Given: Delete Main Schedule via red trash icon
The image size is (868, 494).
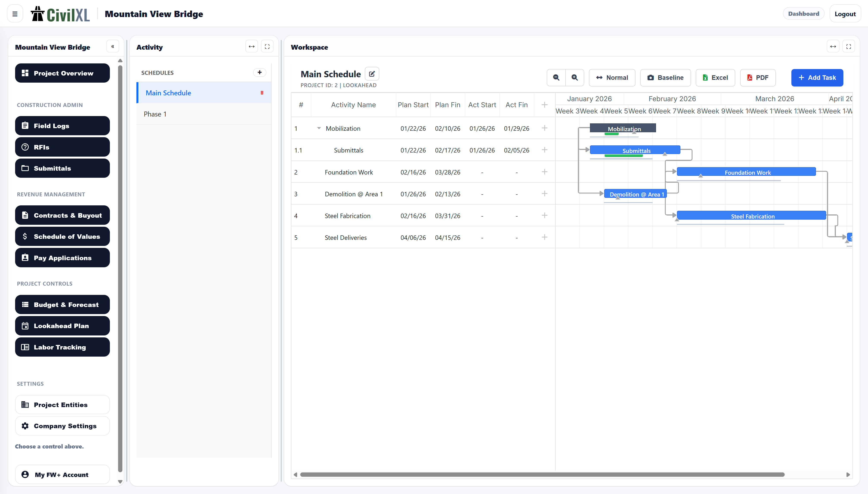Looking at the screenshot, I should 262,93.
